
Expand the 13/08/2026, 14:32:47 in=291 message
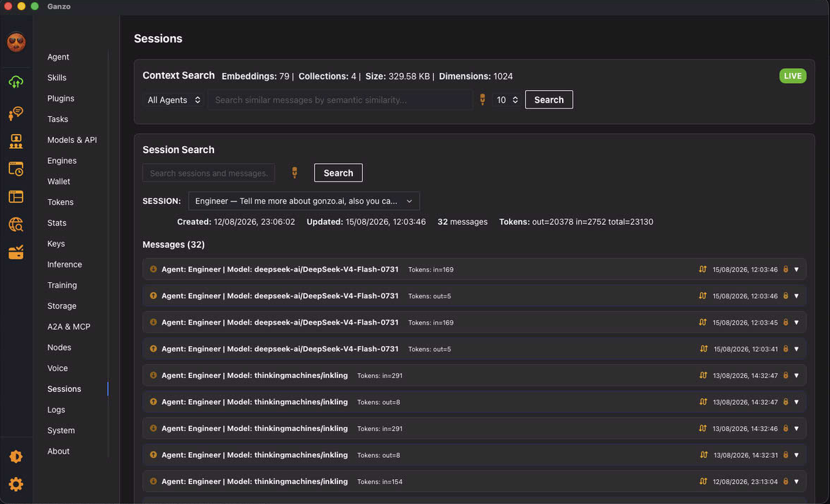pos(796,376)
